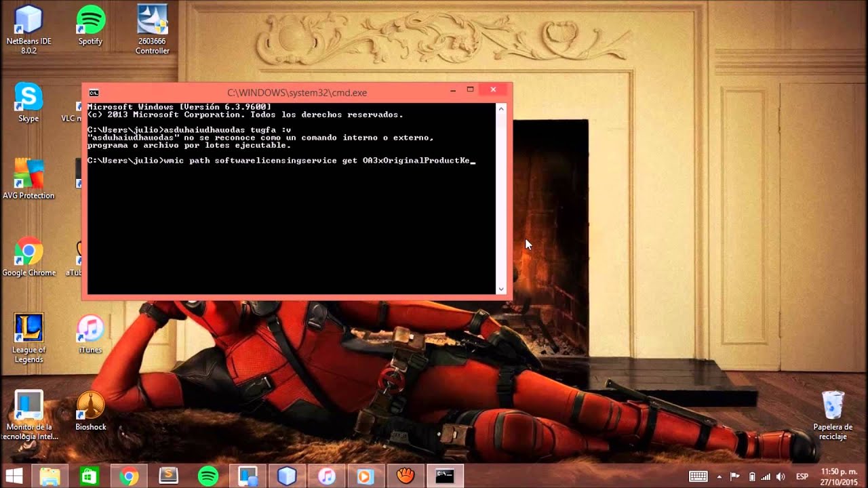
Task: Select the AVG Protection desktop icon
Action: pyautogui.click(x=28, y=180)
